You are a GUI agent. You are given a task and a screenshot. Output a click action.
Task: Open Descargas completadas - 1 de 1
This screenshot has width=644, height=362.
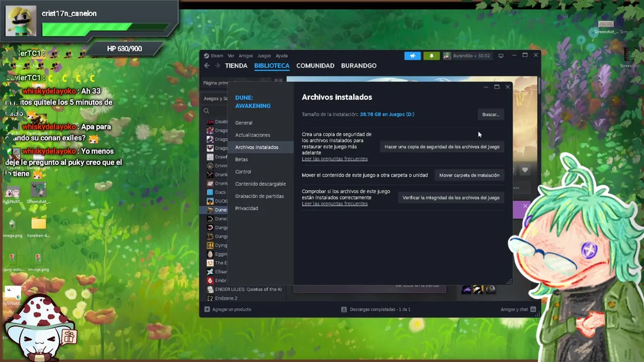click(x=380, y=310)
